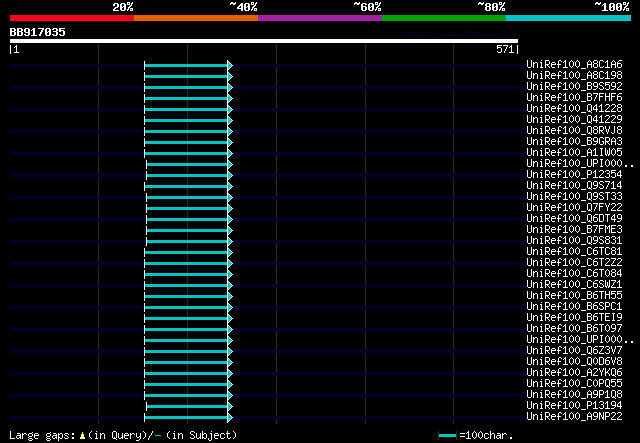This screenshot has height=443, width=640.
Task: Click the white query sequence bar
Action: coord(264,41)
